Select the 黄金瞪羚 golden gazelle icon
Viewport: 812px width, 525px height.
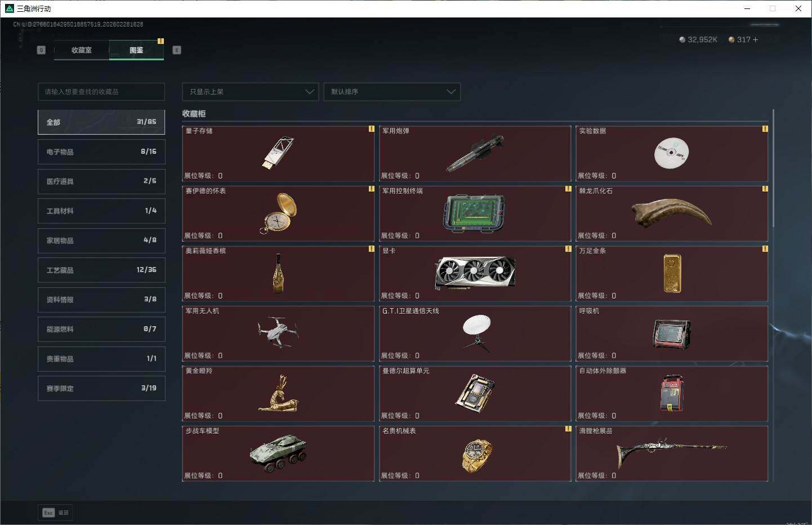click(x=278, y=393)
